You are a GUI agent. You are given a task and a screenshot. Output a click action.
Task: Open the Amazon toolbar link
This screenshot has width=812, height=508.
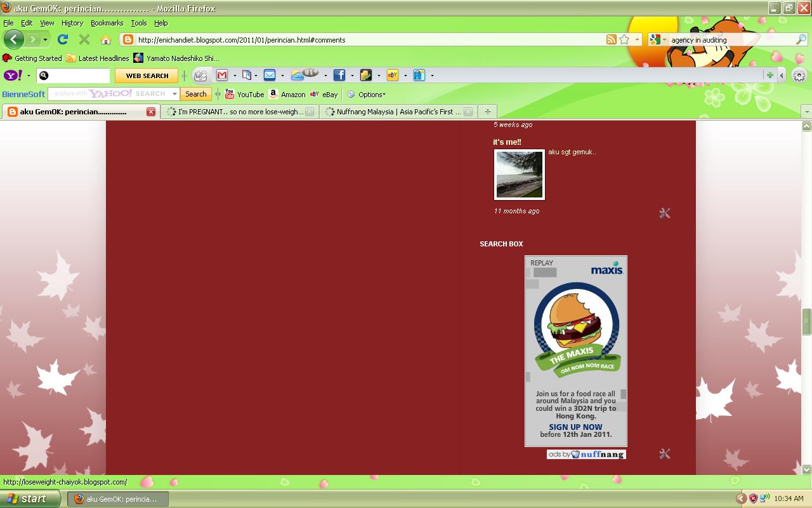(x=287, y=95)
